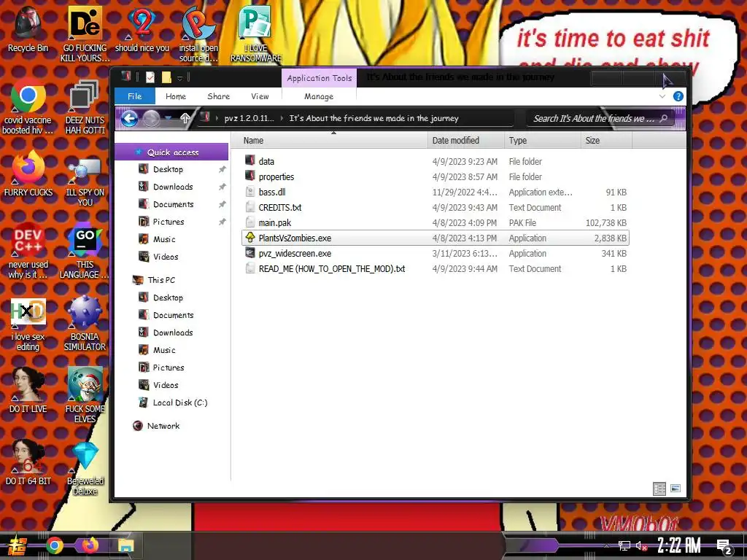
Task: Sort files by Size column header
Action: [x=606, y=141]
